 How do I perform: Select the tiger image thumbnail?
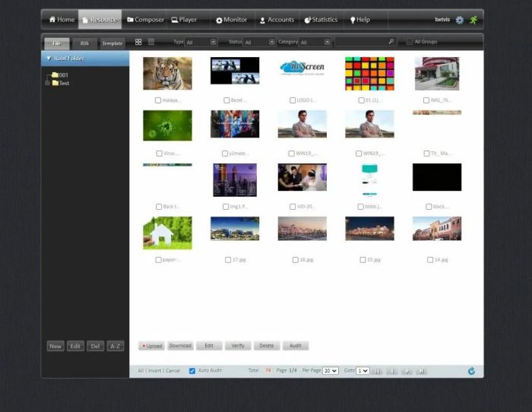coord(167,73)
